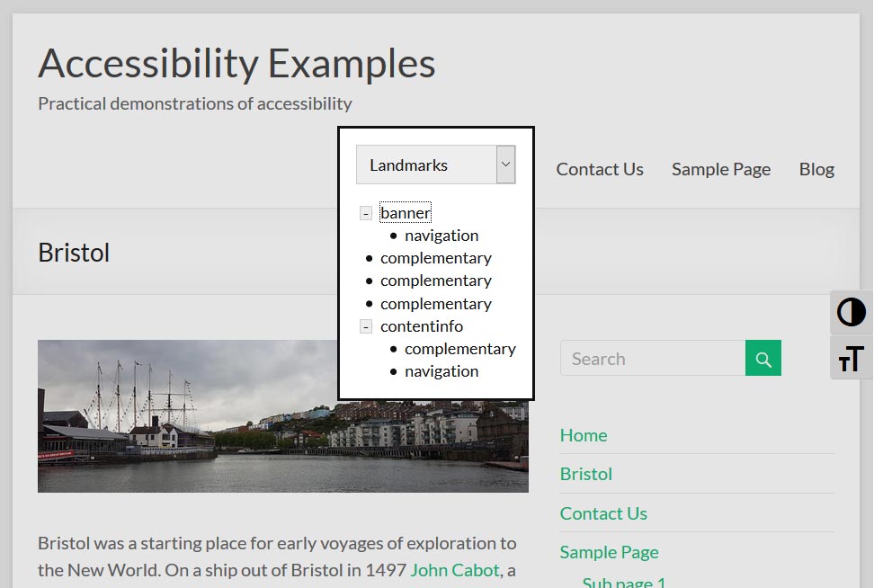Open Blog in the top menu
The image size is (874, 588).
pos(816,169)
